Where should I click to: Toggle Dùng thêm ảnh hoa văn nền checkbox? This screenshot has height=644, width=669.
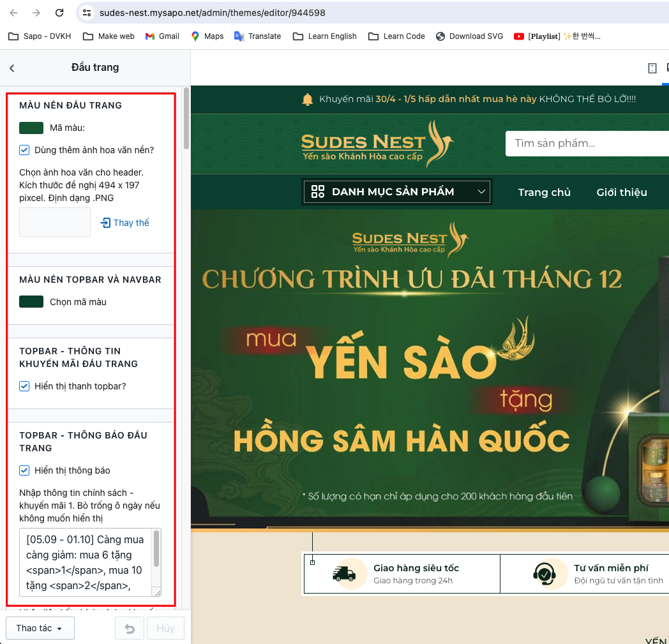24,150
